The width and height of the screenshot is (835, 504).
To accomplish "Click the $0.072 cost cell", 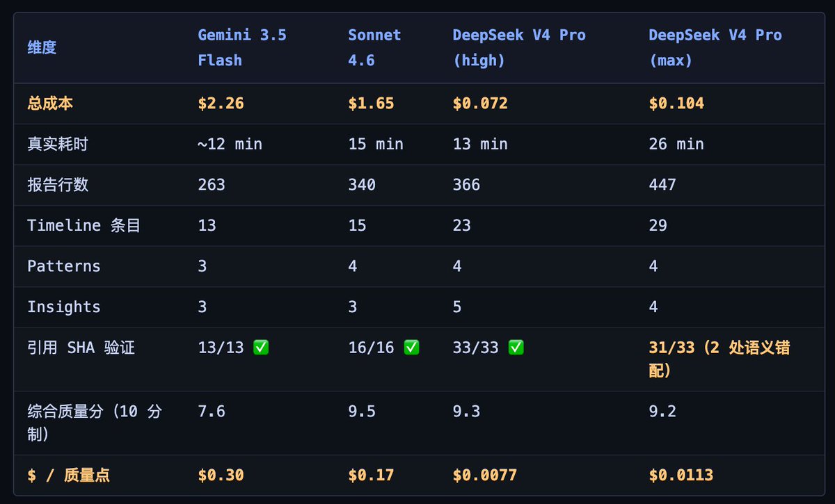I will coord(480,104).
